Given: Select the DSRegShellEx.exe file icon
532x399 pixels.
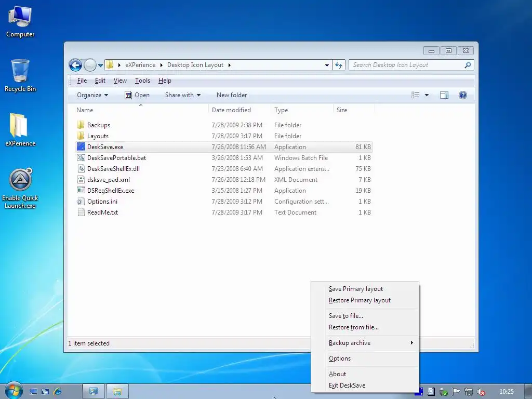Looking at the screenshot, I should click(x=81, y=190).
